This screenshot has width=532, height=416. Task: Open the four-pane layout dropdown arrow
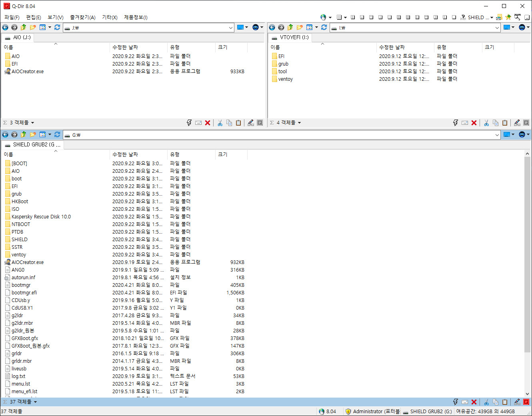pos(345,17)
